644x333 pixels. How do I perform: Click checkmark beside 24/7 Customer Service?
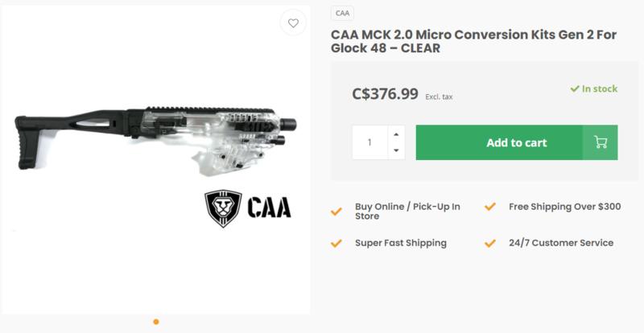pyautogui.click(x=489, y=243)
